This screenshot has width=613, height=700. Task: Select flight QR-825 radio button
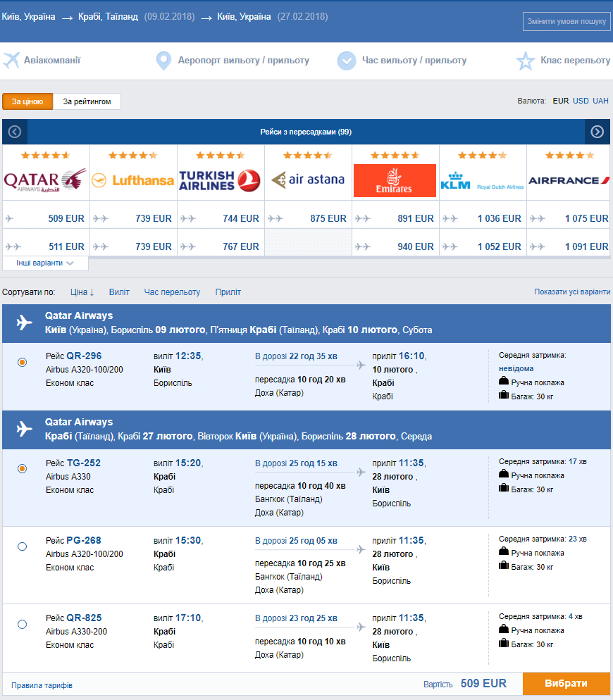[22, 624]
